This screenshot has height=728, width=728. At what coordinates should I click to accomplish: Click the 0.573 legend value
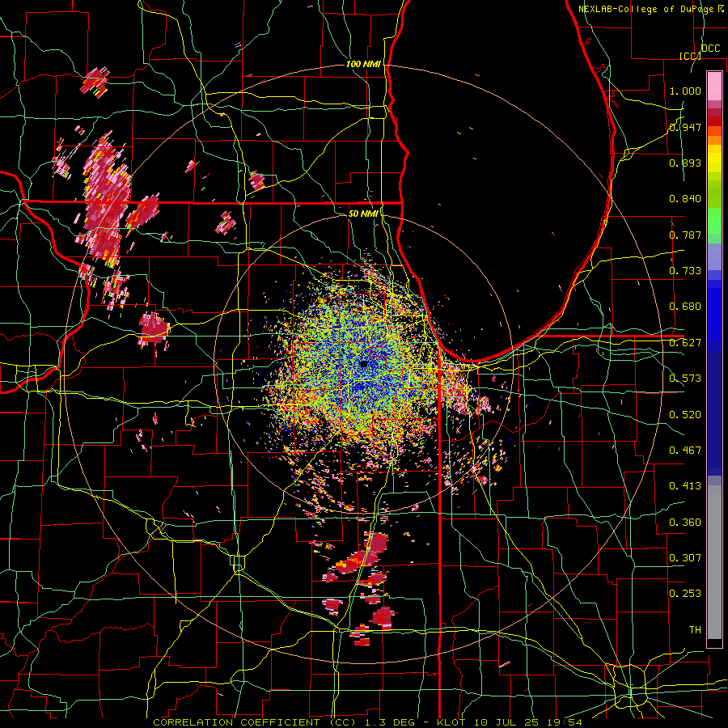point(685,379)
